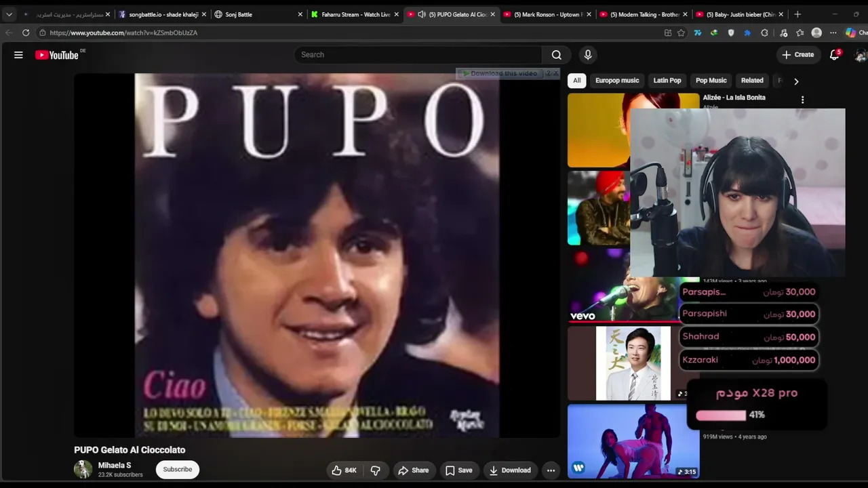Screen dimensions: 868x488
Task: Open the 3:15 Warner video thumbnail
Action: (x=633, y=441)
